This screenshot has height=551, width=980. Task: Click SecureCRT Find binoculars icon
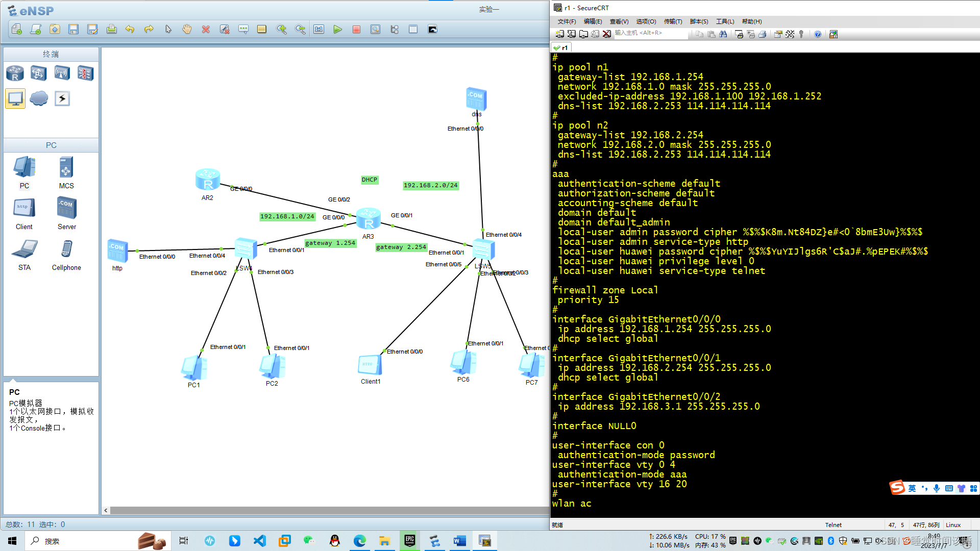pos(723,34)
